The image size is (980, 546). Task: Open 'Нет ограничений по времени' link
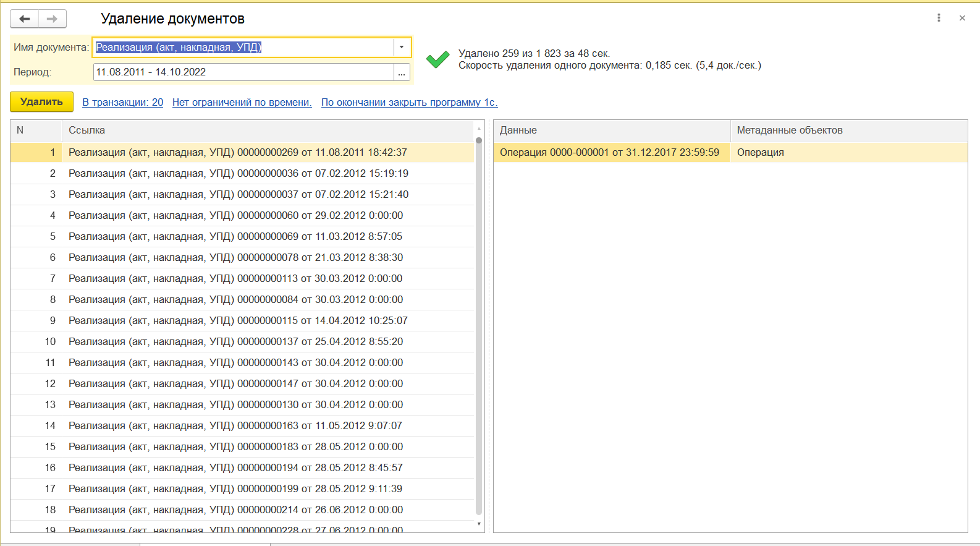pos(242,102)
